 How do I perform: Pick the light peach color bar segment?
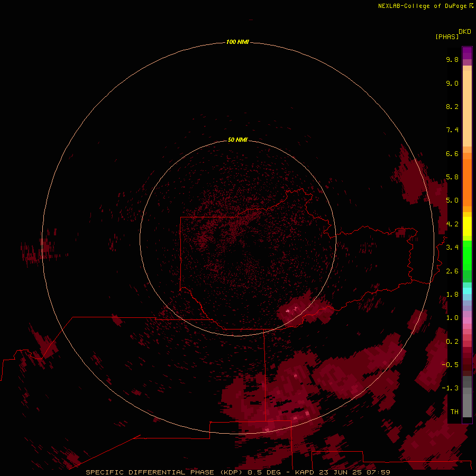click(x=467, y=108)
